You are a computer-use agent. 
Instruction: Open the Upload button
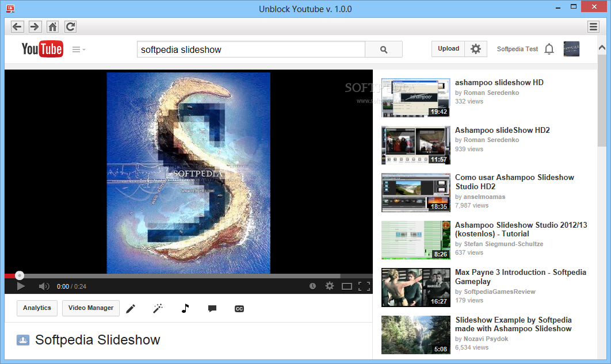[448, 49]
